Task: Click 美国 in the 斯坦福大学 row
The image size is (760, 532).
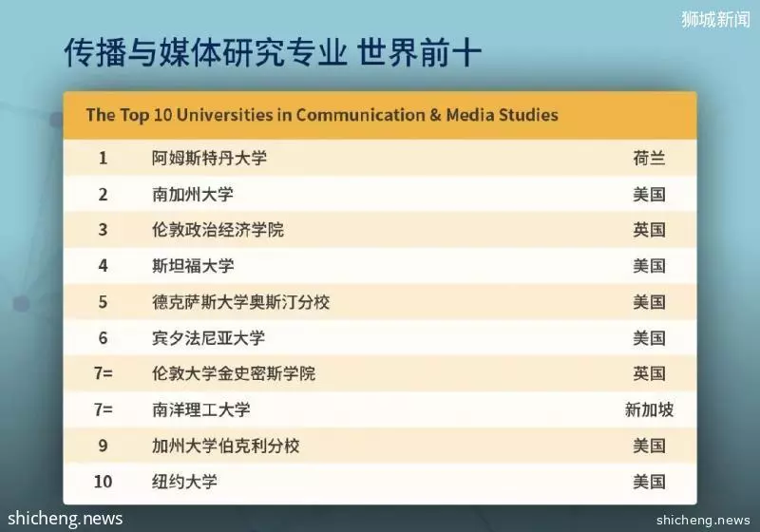Action: (x=649, y=265)
